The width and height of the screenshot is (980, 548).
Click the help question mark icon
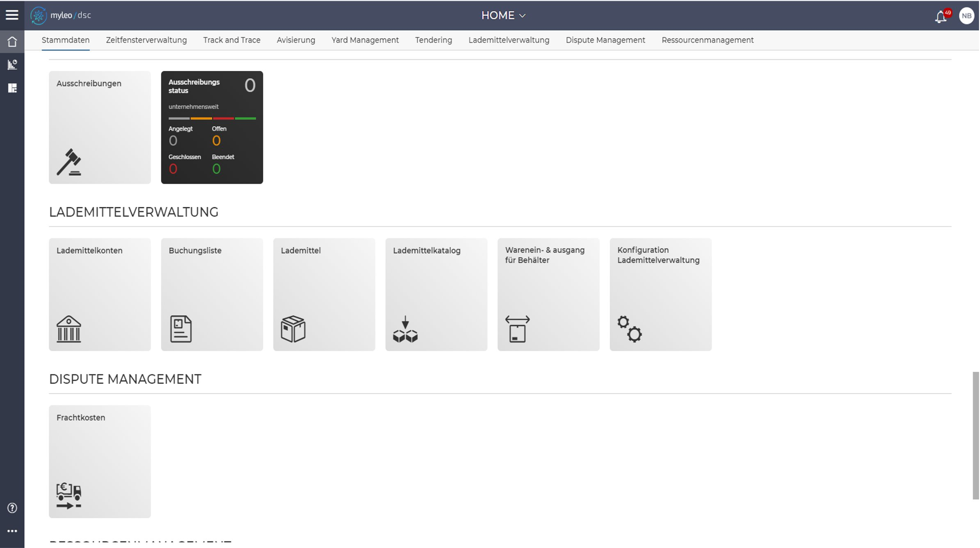(12, 508)
